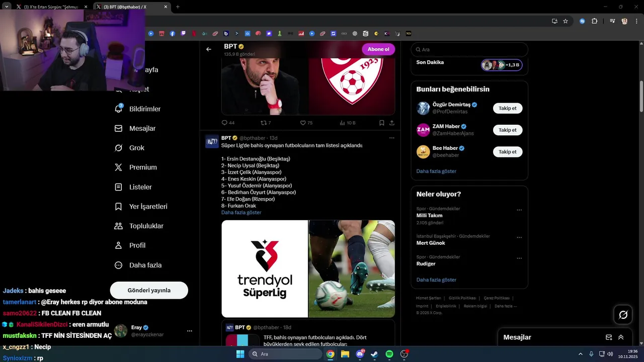This screenshot has height=362, width=644.
Task: Open Discord from the taskbar
Action: click(x=360, y=354)
